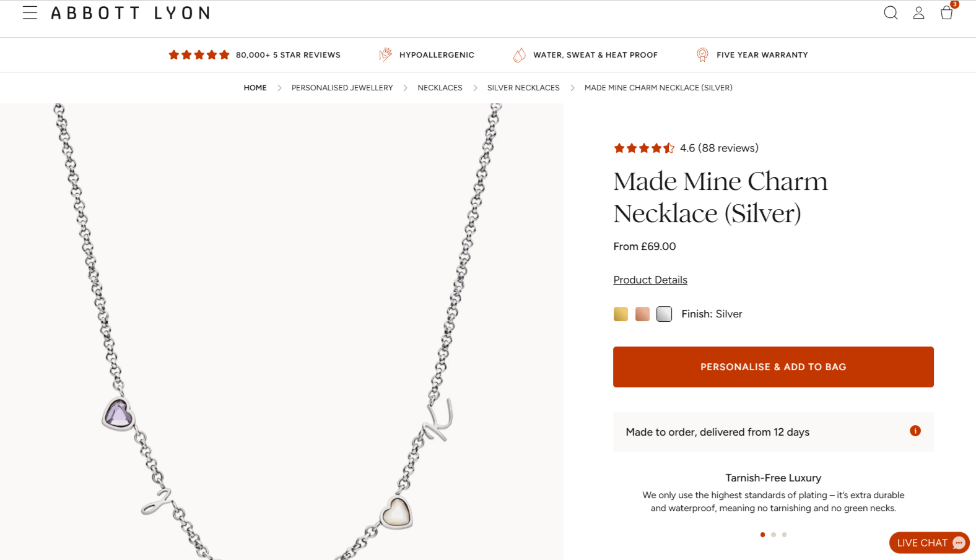Open the Necklaces breadcrumb link

(x=440, y=88)
